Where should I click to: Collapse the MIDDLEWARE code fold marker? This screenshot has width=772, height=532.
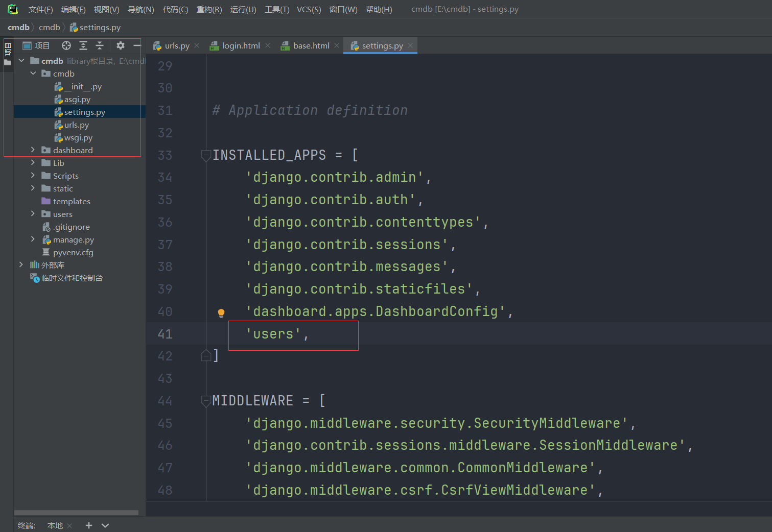206,401
